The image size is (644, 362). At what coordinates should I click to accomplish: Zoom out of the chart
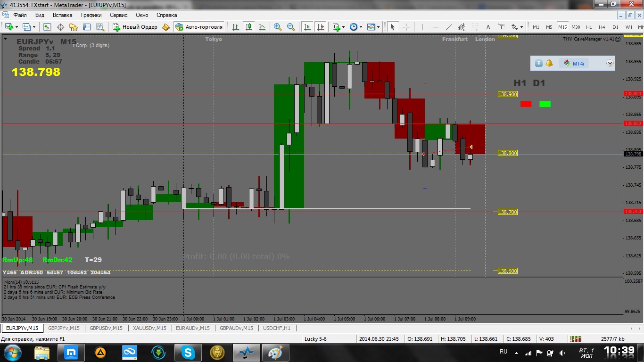tap(291, 27)
